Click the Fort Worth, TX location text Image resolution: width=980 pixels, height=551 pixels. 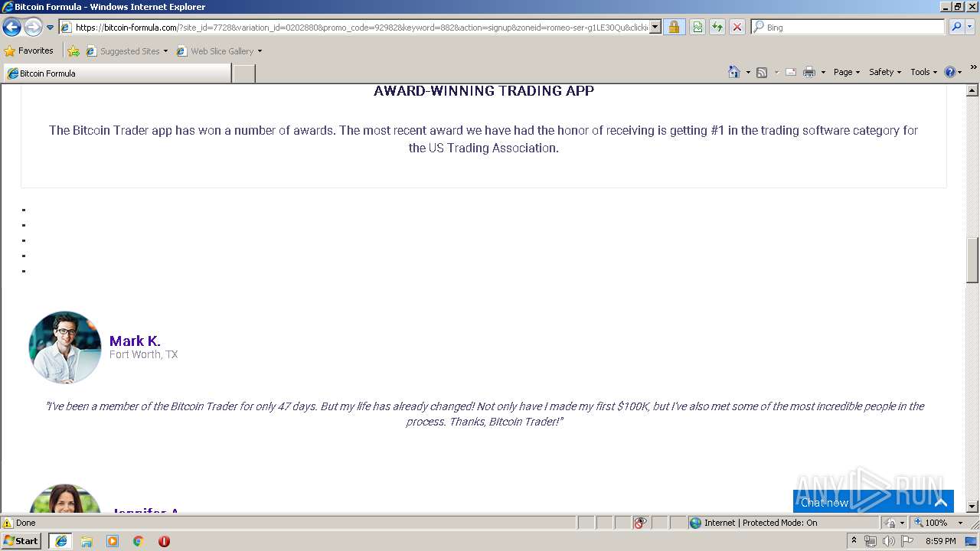coord(143,354)
